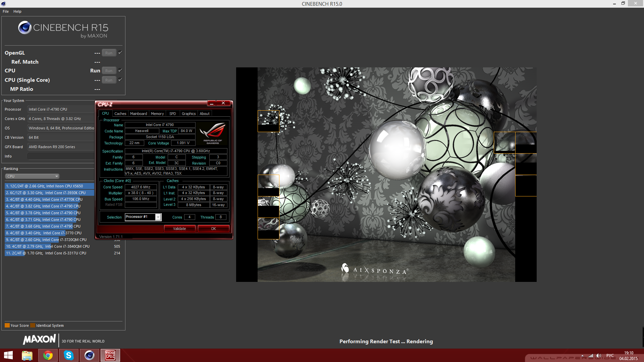Image resolution: width=644 pixels, height=362 pixels.
Task: Click the Identical System brown swatch
Action: 33,325
